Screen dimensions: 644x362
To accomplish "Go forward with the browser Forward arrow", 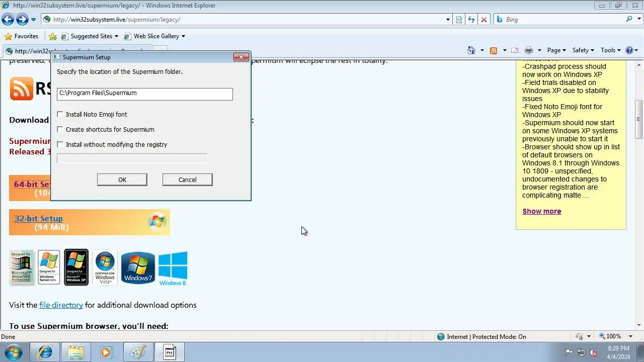I will coord(22,20).
